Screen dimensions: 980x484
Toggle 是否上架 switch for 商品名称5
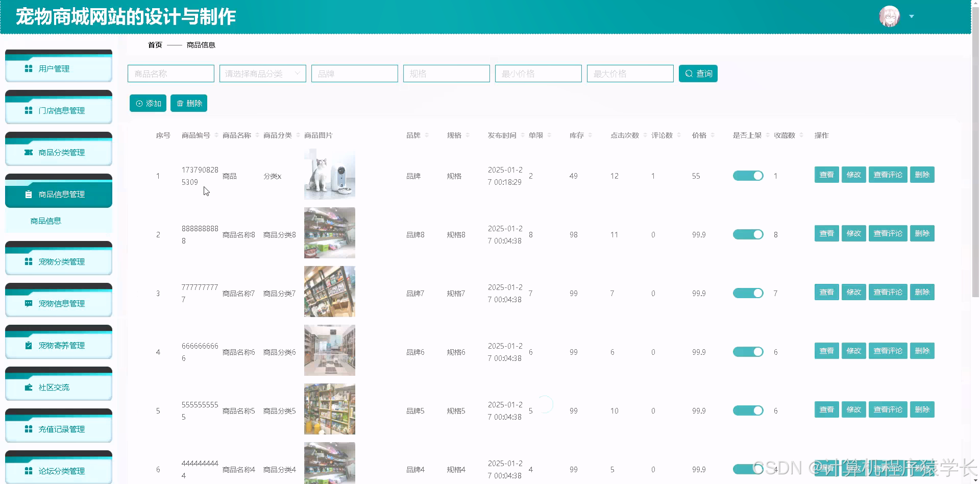(x=748, y=410)
